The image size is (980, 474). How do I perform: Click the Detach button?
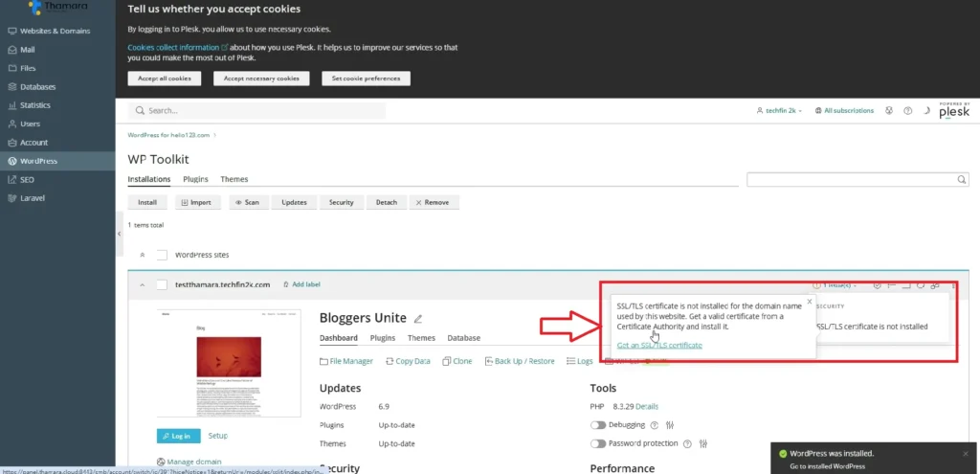tap(387, 203)
